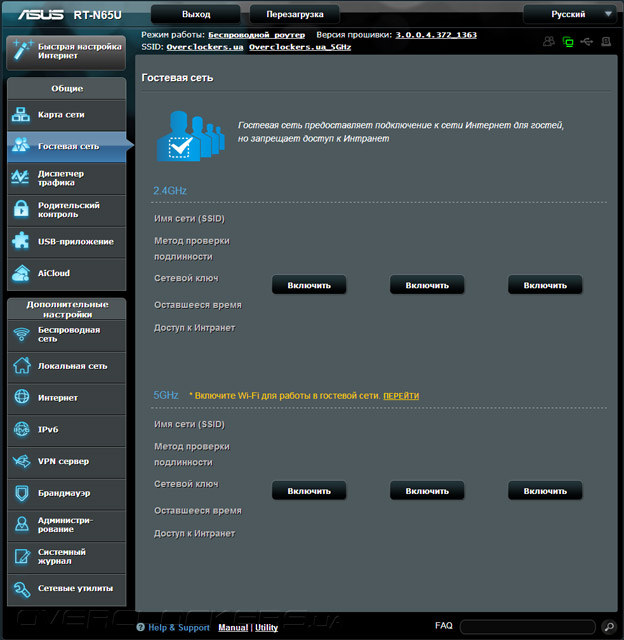Click the USB-приложение puzzle icon
Screen dimensions: 624x640
point(20,241)
